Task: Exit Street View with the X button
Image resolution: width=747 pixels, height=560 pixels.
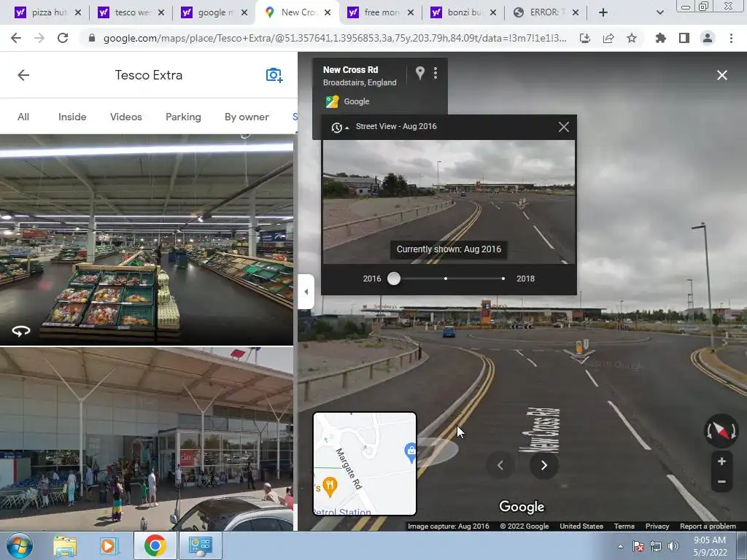Action: click(x=721, y=75)
